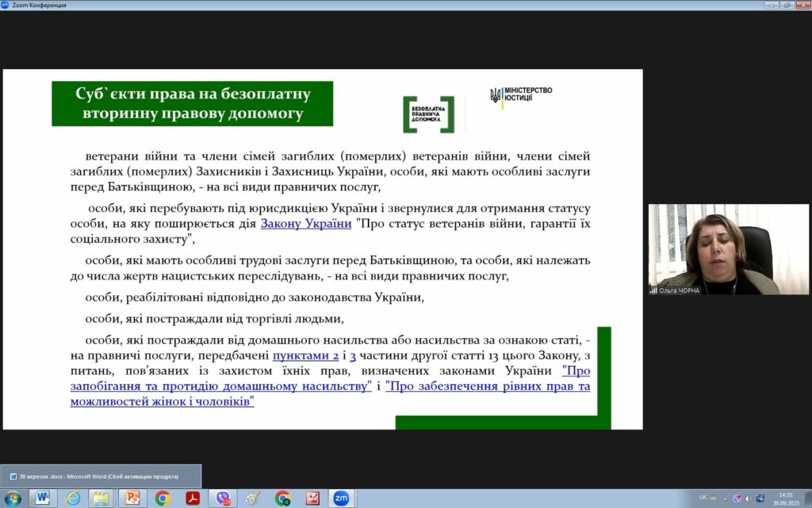Launch Internet Explorer from the taskbar
The height and width of the screenshot is (508, 812).
(73, 498)
